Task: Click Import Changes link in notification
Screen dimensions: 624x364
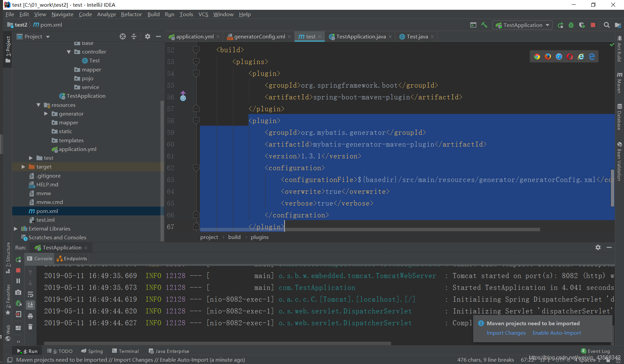Action: [x=506, y=333]
